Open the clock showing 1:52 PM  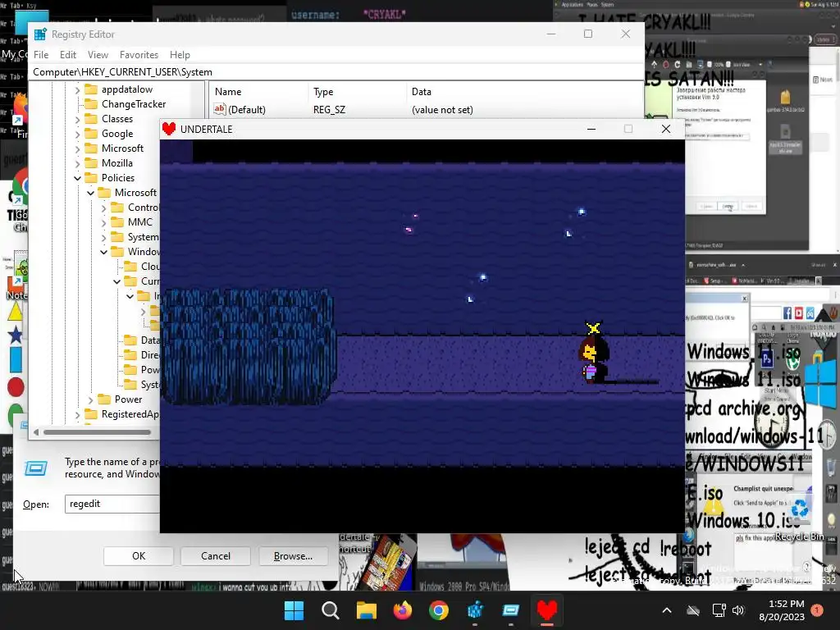(x=782, y=610)
